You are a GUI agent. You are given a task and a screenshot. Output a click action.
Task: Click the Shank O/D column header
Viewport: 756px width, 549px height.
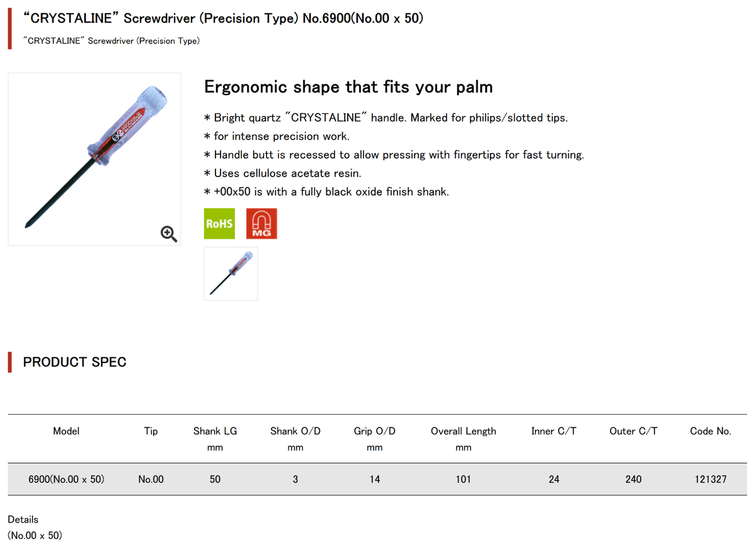coord(295,431)
